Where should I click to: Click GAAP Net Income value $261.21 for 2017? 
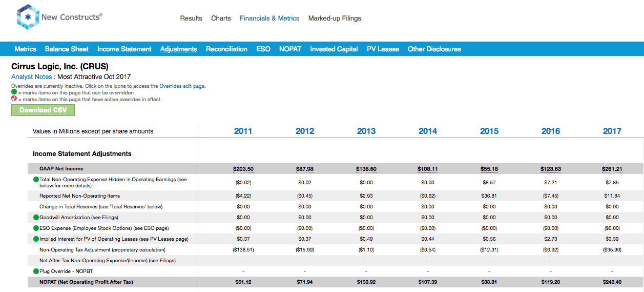coord(612,169)
